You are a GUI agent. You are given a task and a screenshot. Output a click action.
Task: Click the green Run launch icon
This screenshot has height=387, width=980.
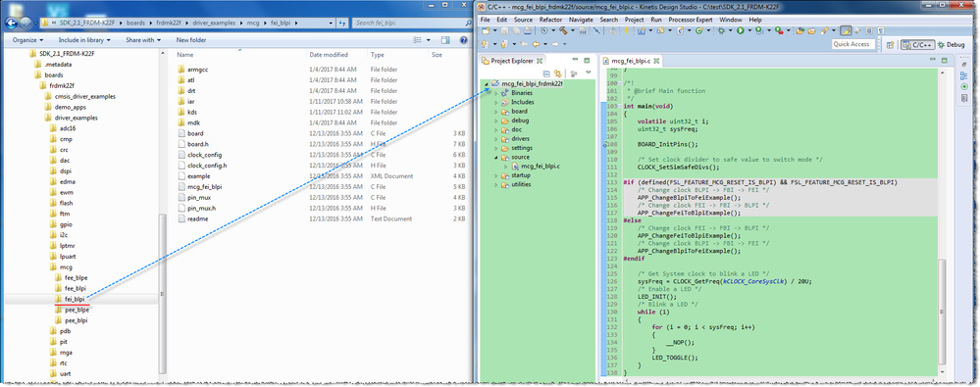point(740,30)
